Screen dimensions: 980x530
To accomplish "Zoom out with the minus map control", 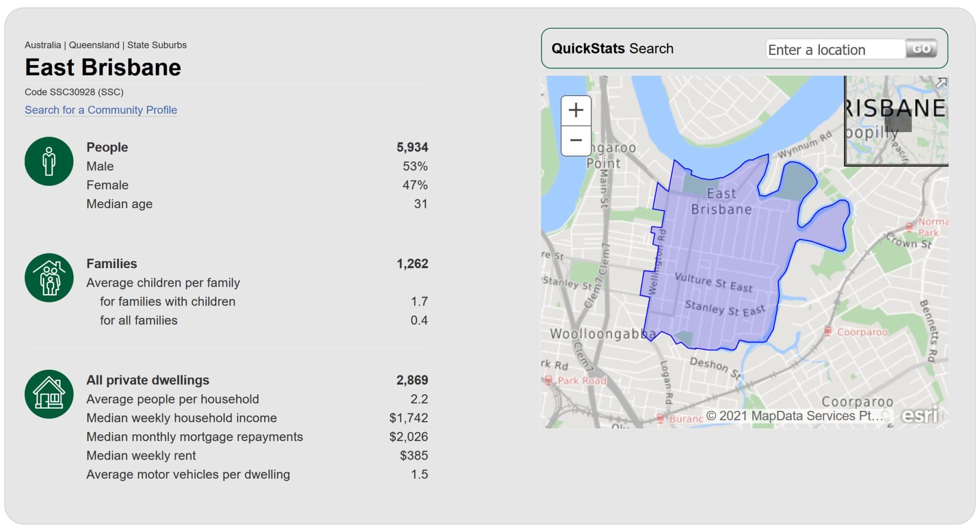I will pos(576,140).
